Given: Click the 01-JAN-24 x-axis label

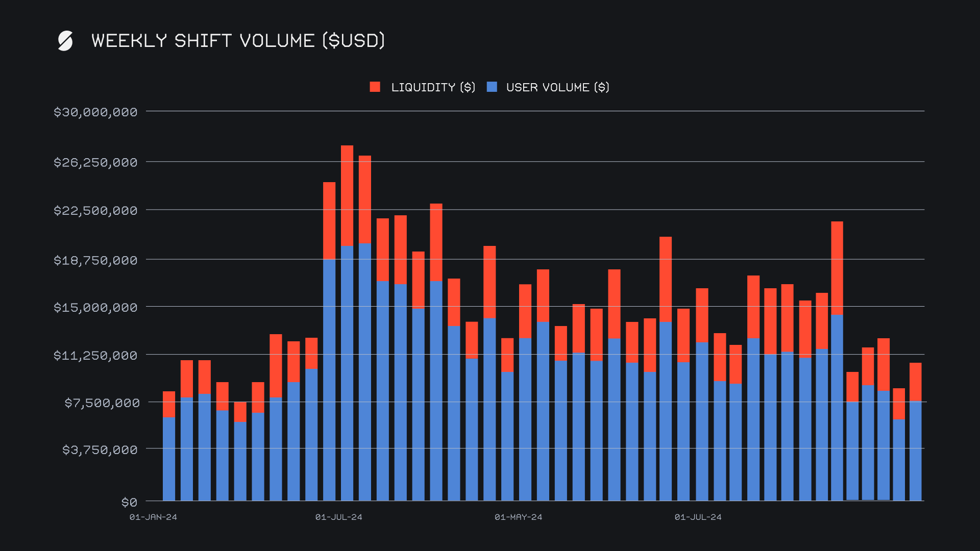Looking at the screenshot, I should 153,517.
